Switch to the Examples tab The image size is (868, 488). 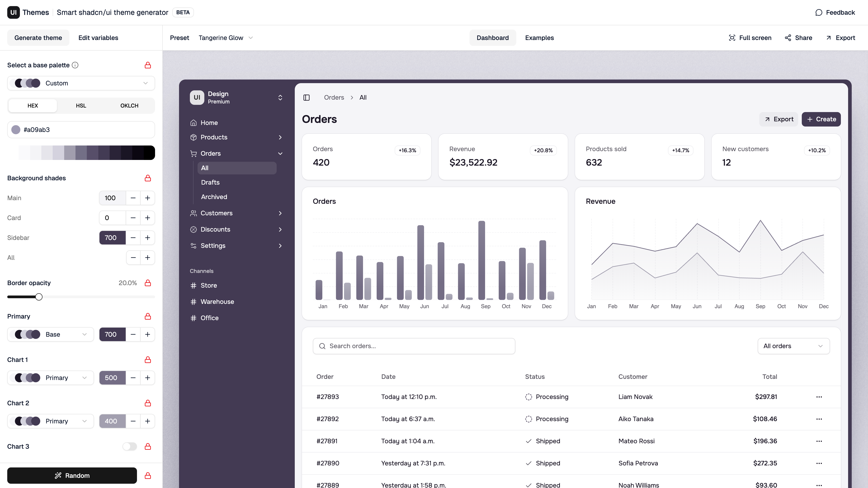tap(539, 38)
